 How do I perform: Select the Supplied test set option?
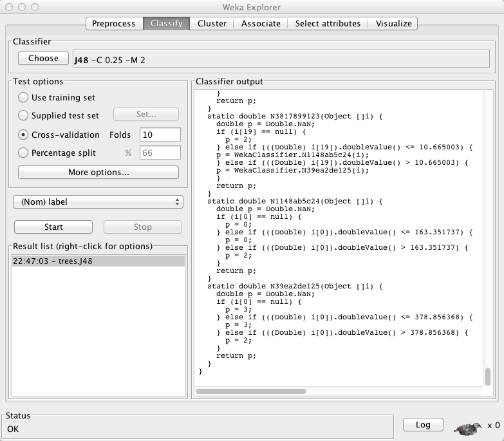23,116
